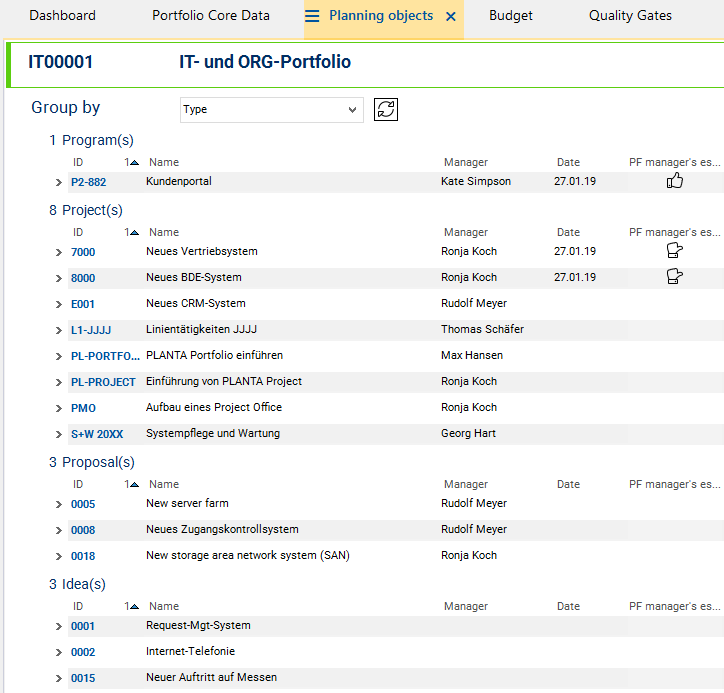Click ID sort arrow in Program(s) header
Screen dimensions: 724x693
[x=132, y=162]
